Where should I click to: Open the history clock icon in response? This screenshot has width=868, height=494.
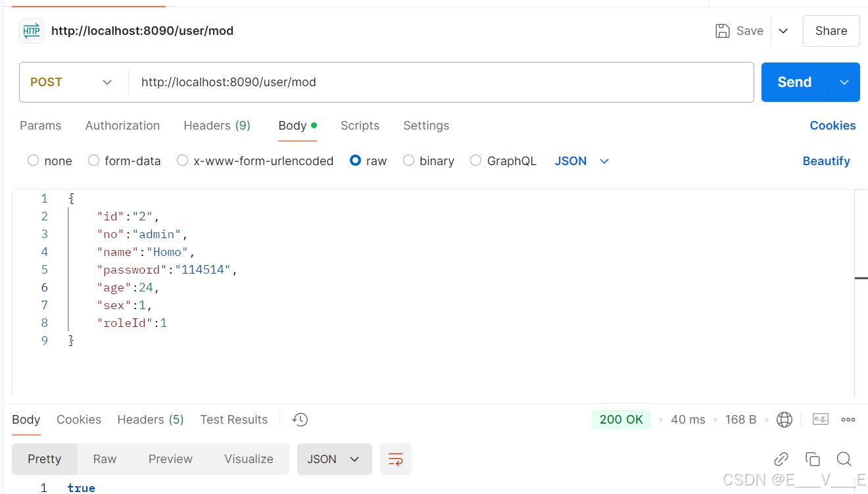pyautogui.click(x=300, y=420)
